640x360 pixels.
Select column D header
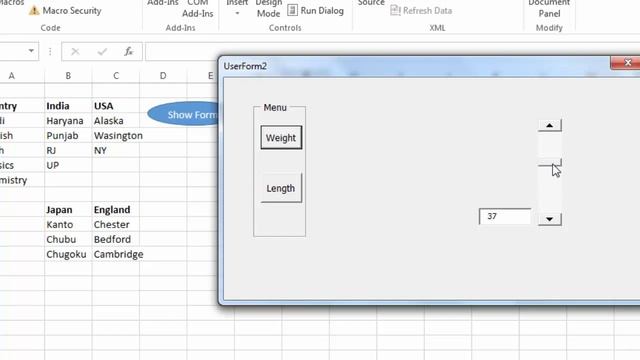click(x=163, y=76)
